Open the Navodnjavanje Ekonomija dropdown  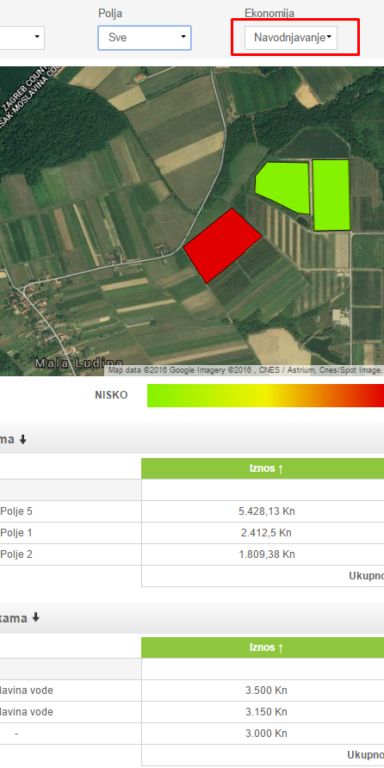291,38
